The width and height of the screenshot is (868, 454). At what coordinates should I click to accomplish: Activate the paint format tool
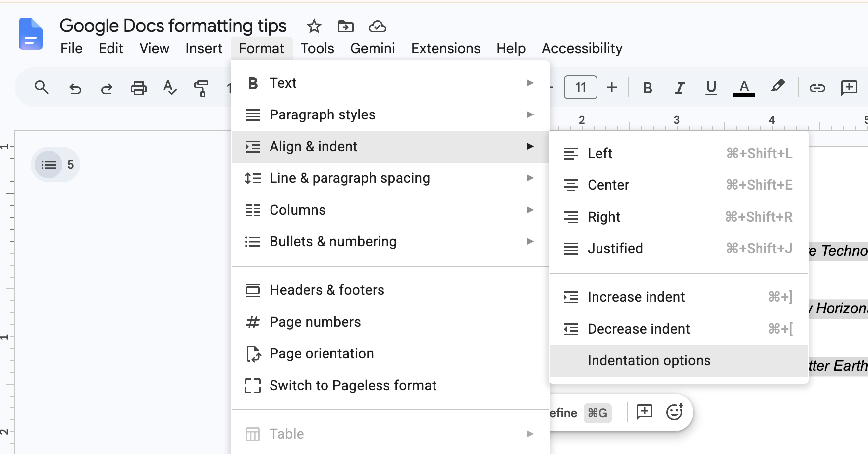point(201,88)
